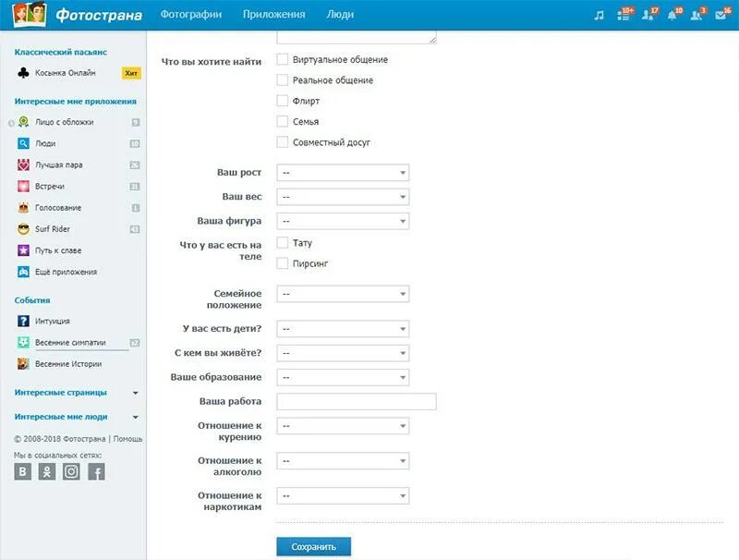739x560 pixels.
Task: Click the Ещё приложения gamepad icon
Action: (23, 272)
